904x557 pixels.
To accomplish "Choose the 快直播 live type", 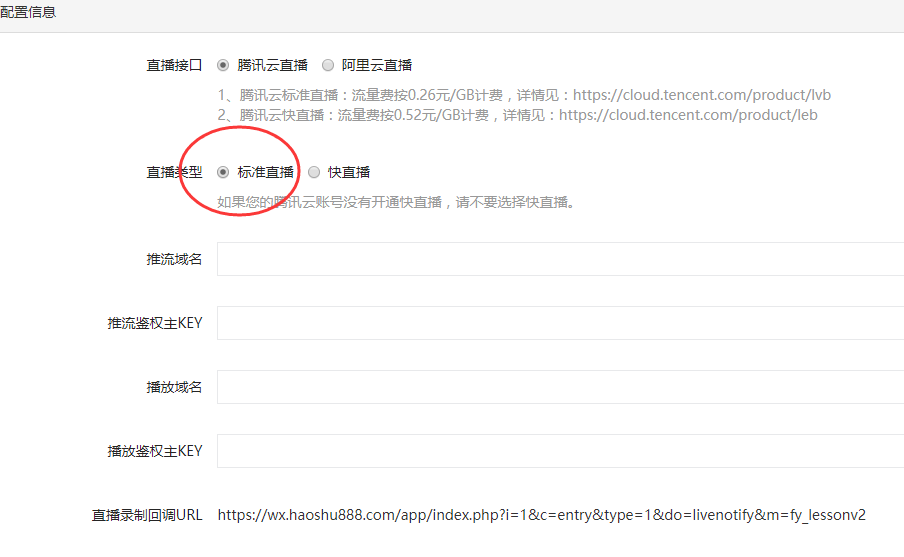I will [314, 172].
